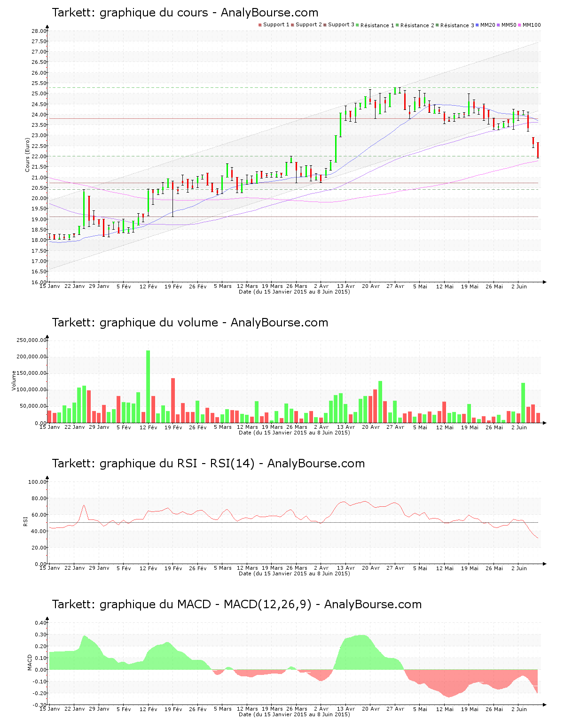Click the 'RSI' vertical axis label
564x728 pixels.
25,521
